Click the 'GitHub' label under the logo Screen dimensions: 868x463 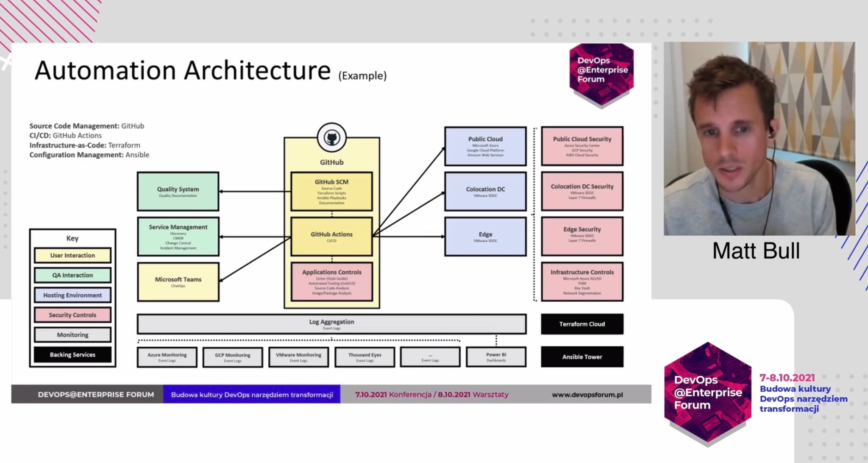click(331, 162)
